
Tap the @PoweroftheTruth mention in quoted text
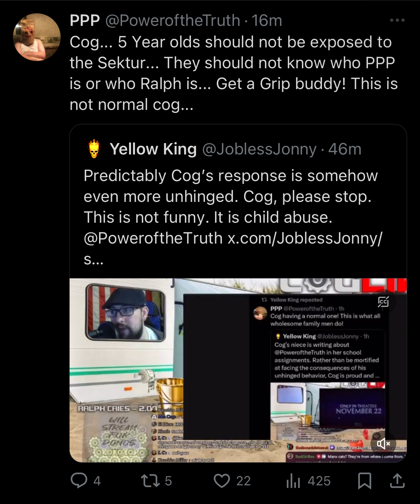[x=153, y=238]
